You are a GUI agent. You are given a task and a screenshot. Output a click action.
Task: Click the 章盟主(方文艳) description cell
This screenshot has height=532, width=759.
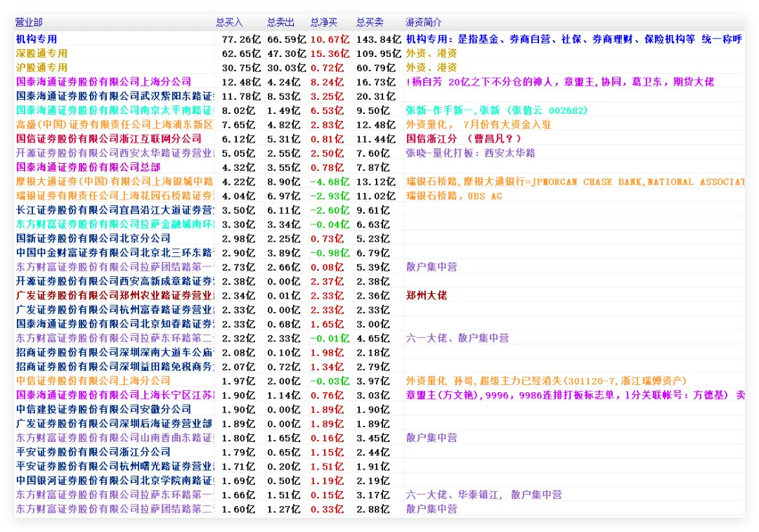coord(576,395)
